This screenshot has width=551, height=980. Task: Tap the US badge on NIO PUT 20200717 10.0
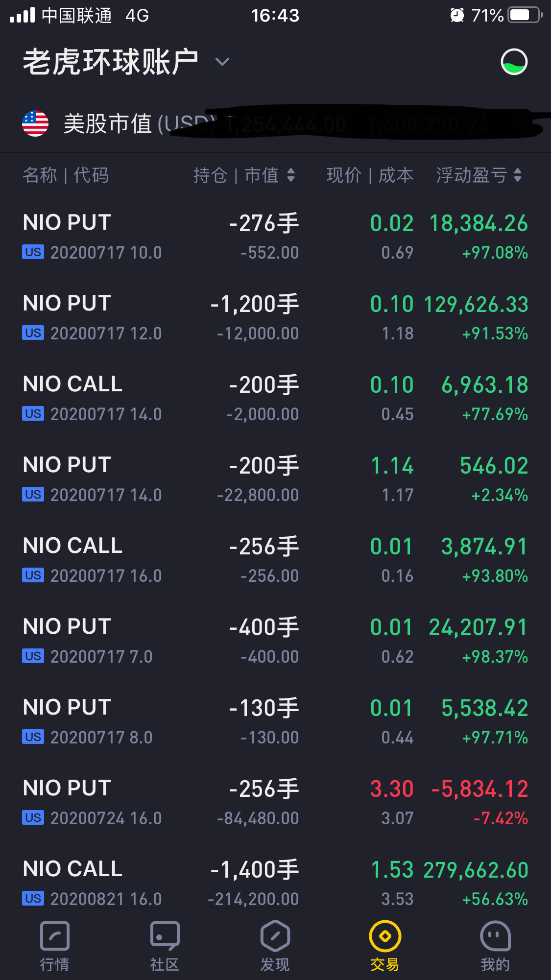[x=33, y=252]
